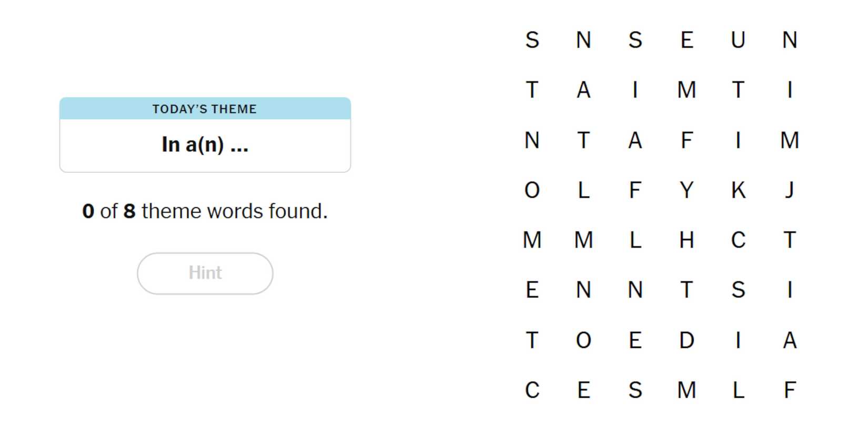868x434 pixels.
Task: Select the S between E and M
Action: (x=635, y=390)
